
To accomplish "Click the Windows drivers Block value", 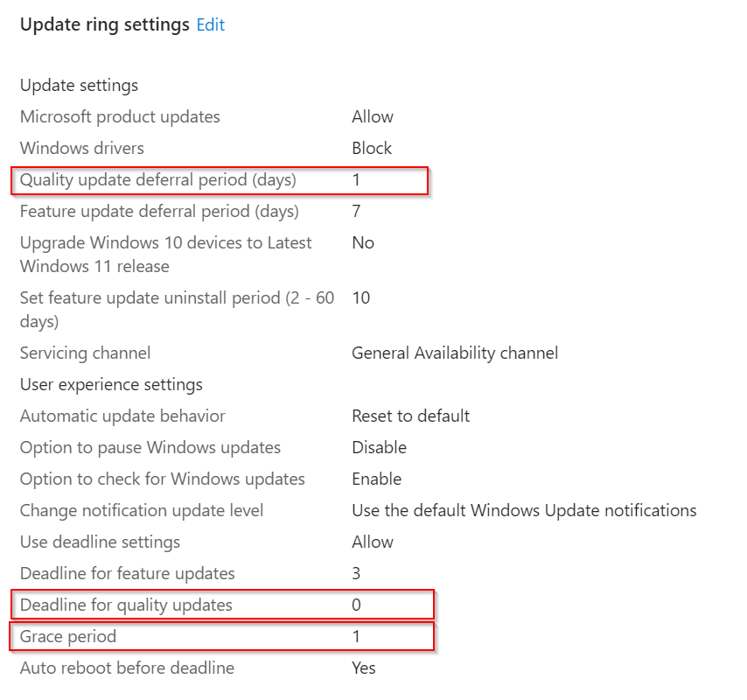I will pyautogui.click(x=371, y=148).
